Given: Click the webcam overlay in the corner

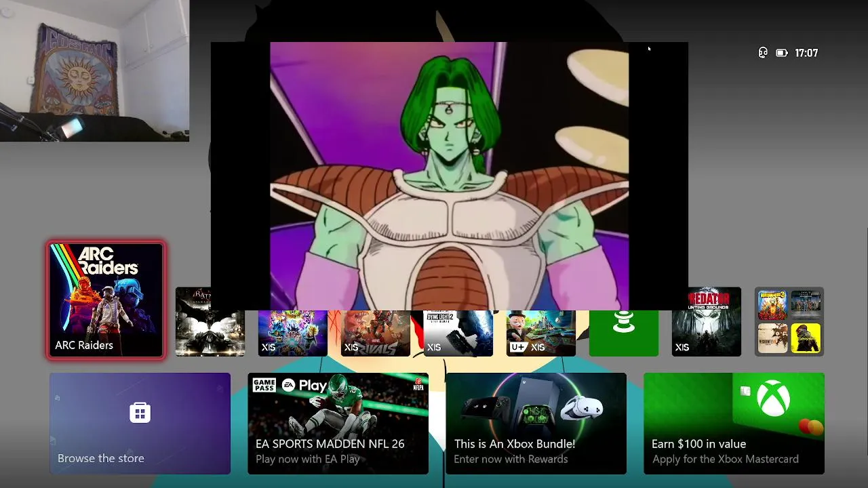Looking at the screenshot, I should [94, 70].
